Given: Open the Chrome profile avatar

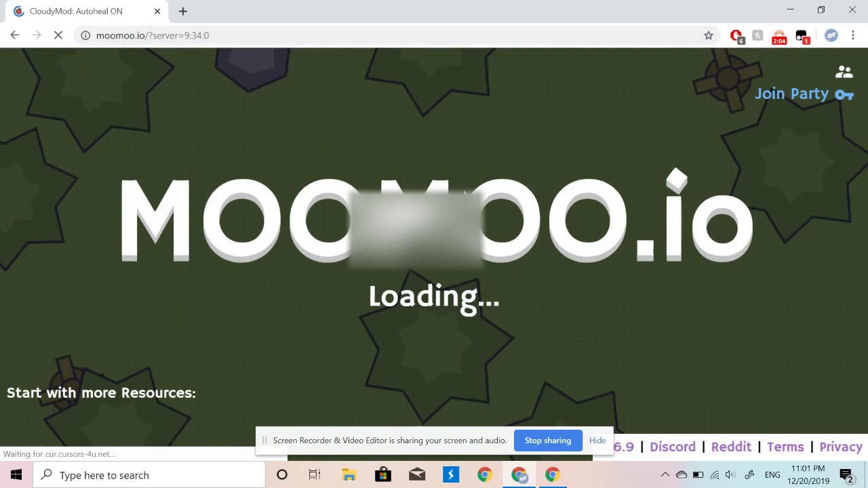Looking at the screenshot, I should (831, 35).
